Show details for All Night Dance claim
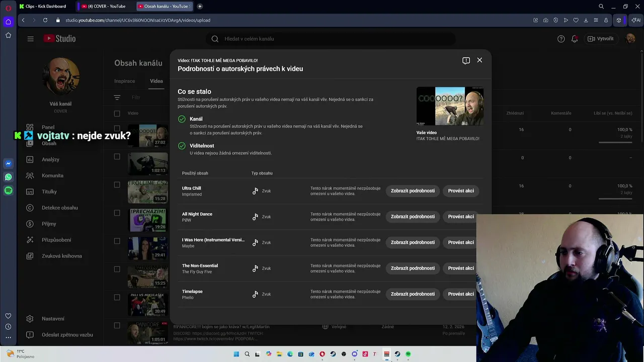The height and width of the screenshot is (362, 644). (413, 217)
